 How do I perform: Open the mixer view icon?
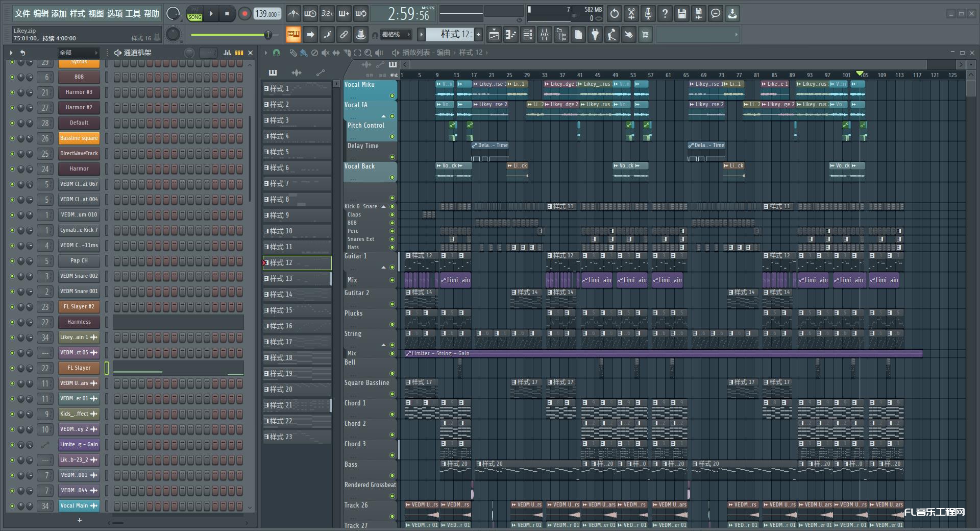click(x=545, y=35)
